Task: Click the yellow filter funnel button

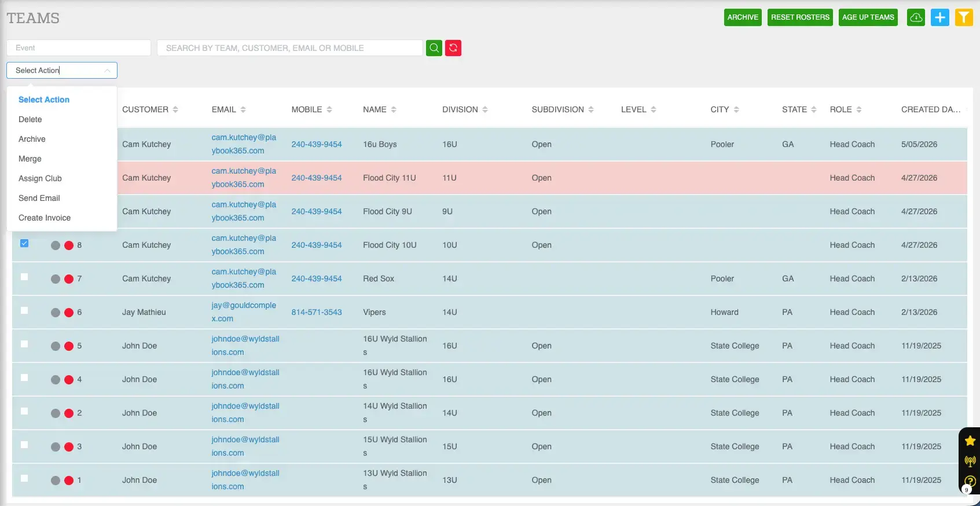Action: coord(964,17)
